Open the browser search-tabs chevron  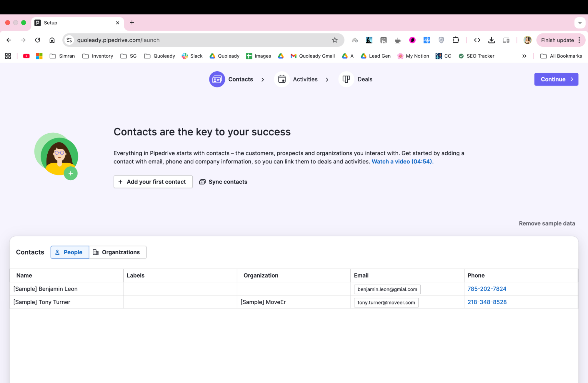point(580,23)
